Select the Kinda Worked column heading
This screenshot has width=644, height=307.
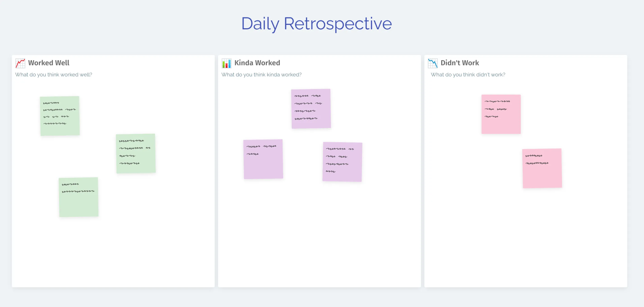[x=257, y=63]
